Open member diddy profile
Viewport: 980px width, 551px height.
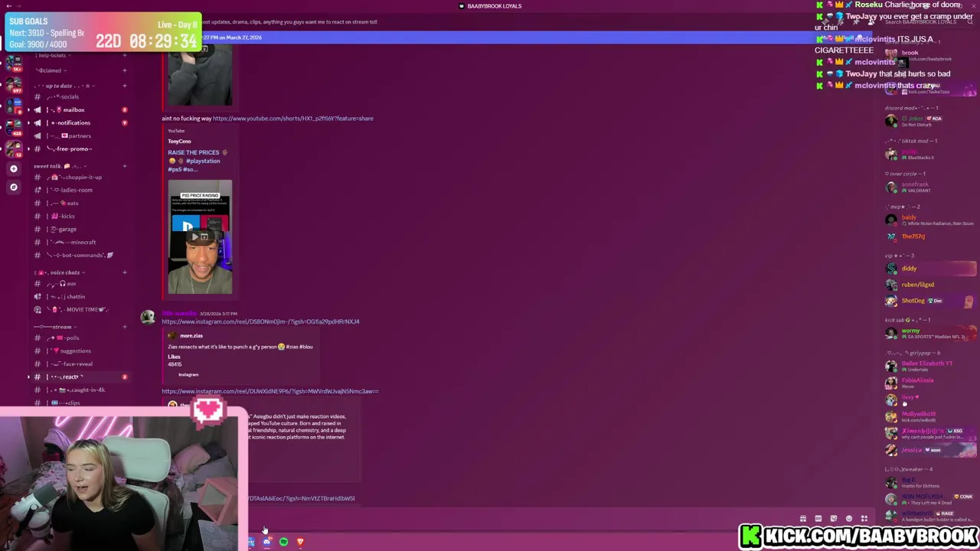coord(930,269)
